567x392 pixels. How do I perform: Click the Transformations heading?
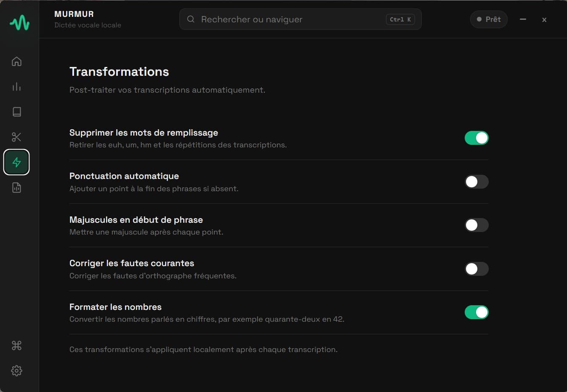[x=119, y=72]
